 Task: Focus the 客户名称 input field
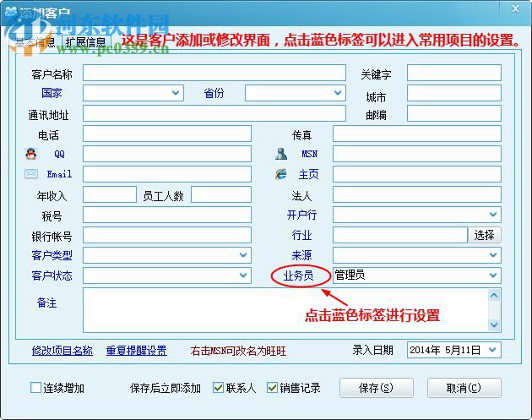click(214, 73)
